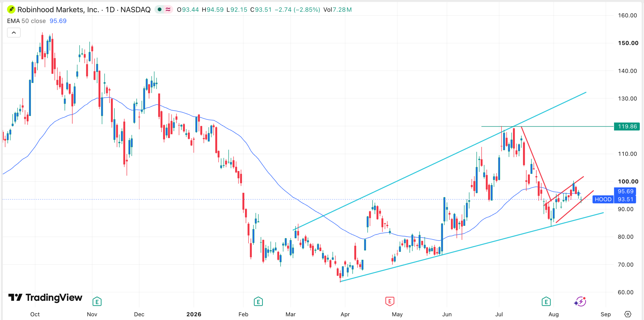Click the green 119.86 price label
Image resolution: width=644 pixels, height=320 pixels.
tap(627, 126)
